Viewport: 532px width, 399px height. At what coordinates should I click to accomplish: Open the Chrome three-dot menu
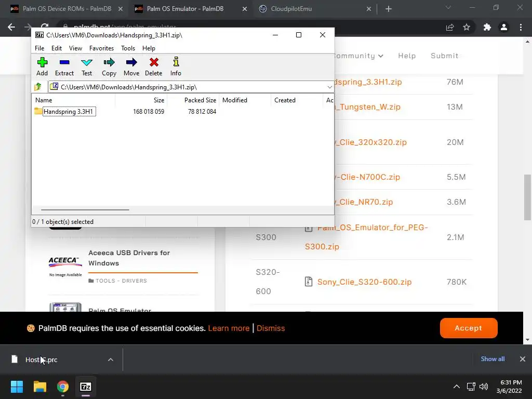pos(521,27)
